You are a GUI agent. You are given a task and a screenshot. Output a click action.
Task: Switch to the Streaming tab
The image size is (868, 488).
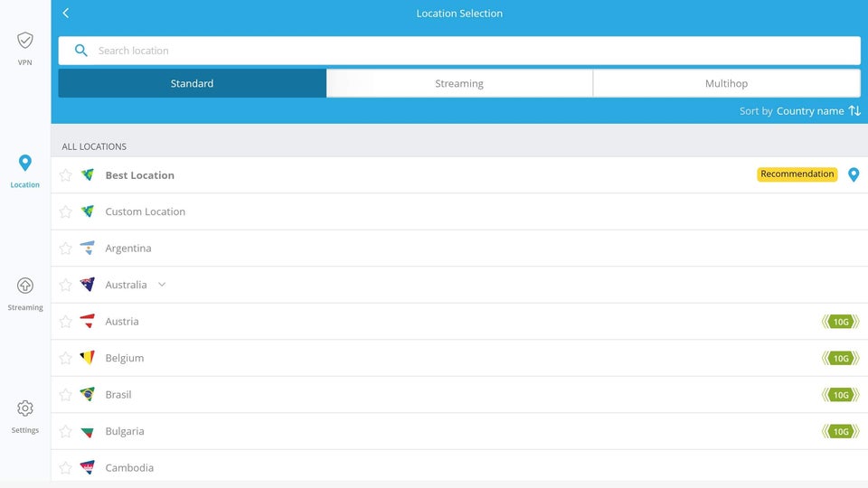point(459,83)
